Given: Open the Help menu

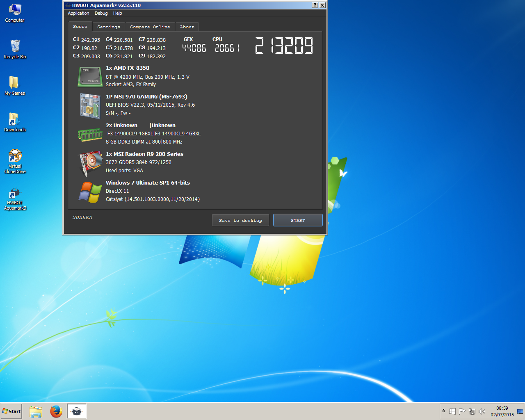Looking at the screenshot, I should point(117,13).
